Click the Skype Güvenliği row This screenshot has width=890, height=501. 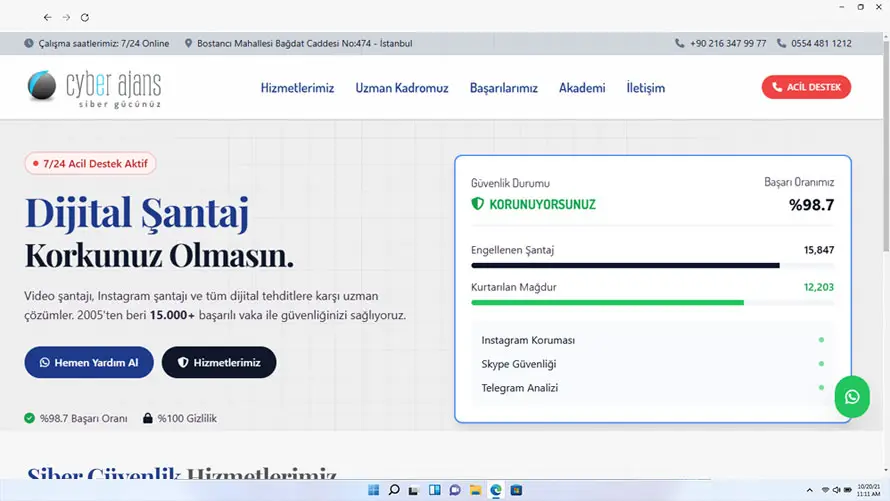(653, 364)
